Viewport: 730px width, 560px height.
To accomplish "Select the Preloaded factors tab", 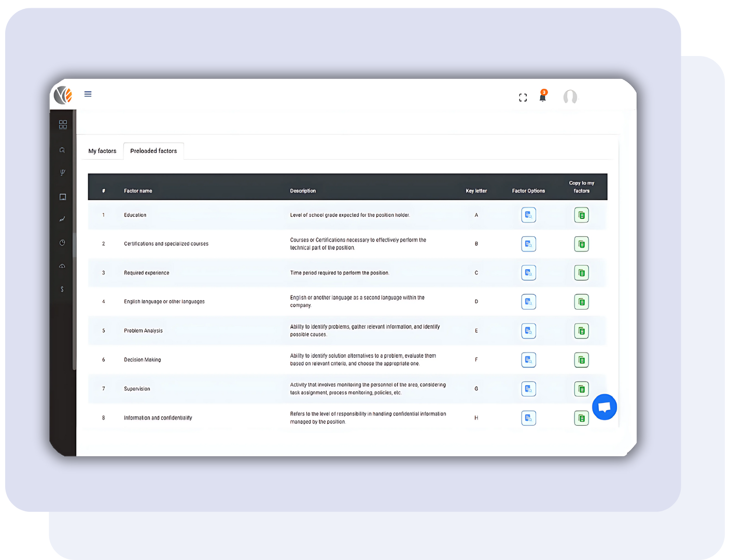I will (153, 151).
